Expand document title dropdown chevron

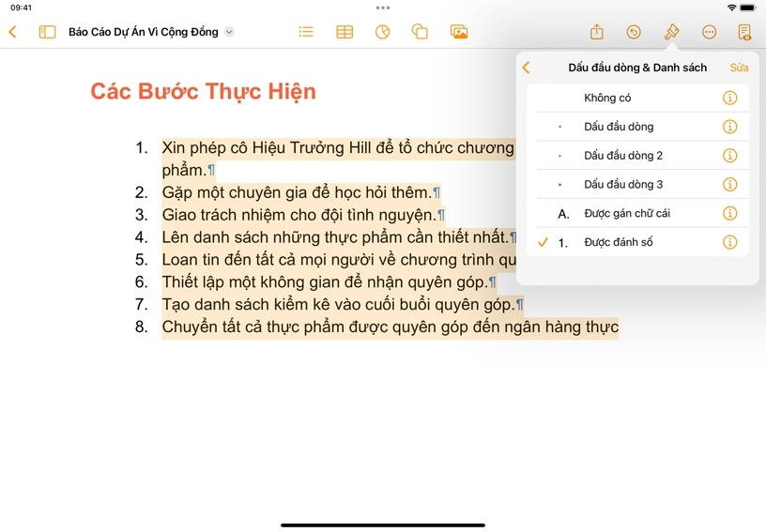pyautogui.click(x=230, y=32)
